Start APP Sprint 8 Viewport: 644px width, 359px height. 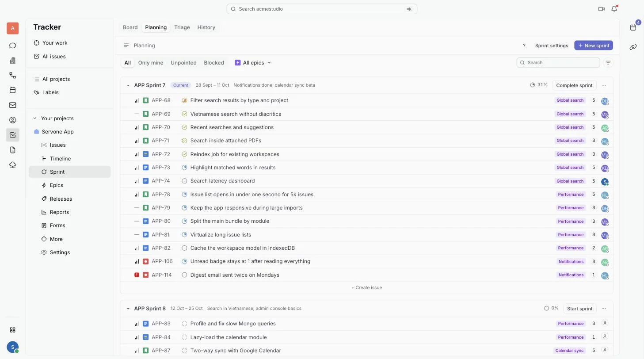[x=579, y=309]
